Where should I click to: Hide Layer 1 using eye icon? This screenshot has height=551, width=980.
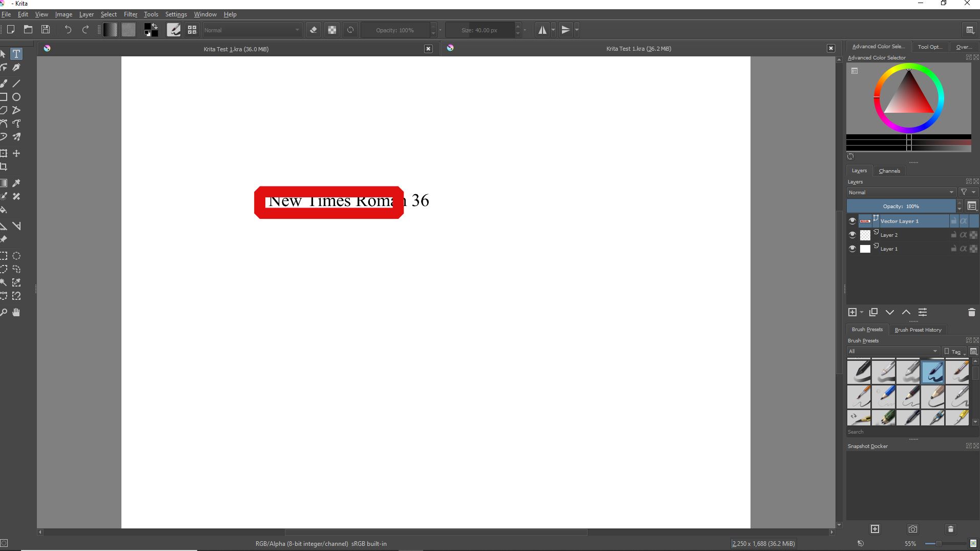(852, 249)
